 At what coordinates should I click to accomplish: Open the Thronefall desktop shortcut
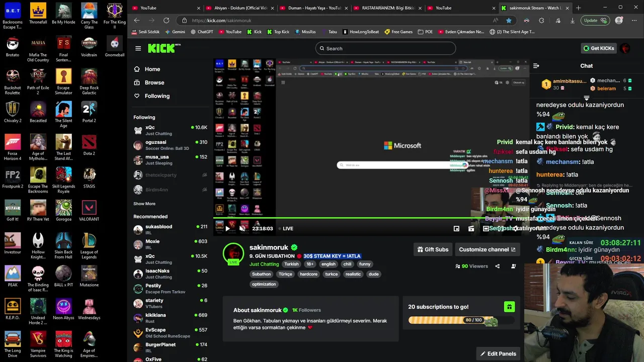pyautogui.click(x=38, y=14)
